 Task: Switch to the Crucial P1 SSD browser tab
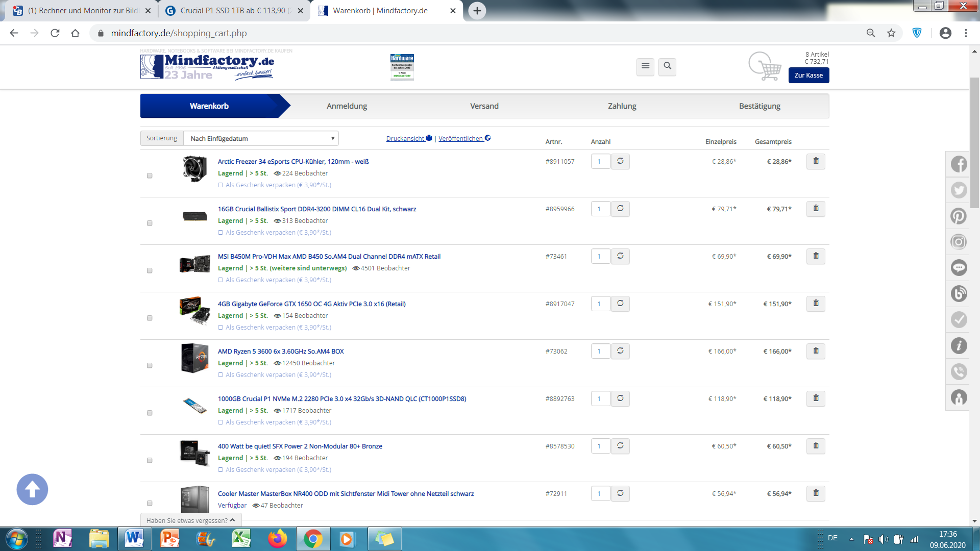(x=234, y=11)
